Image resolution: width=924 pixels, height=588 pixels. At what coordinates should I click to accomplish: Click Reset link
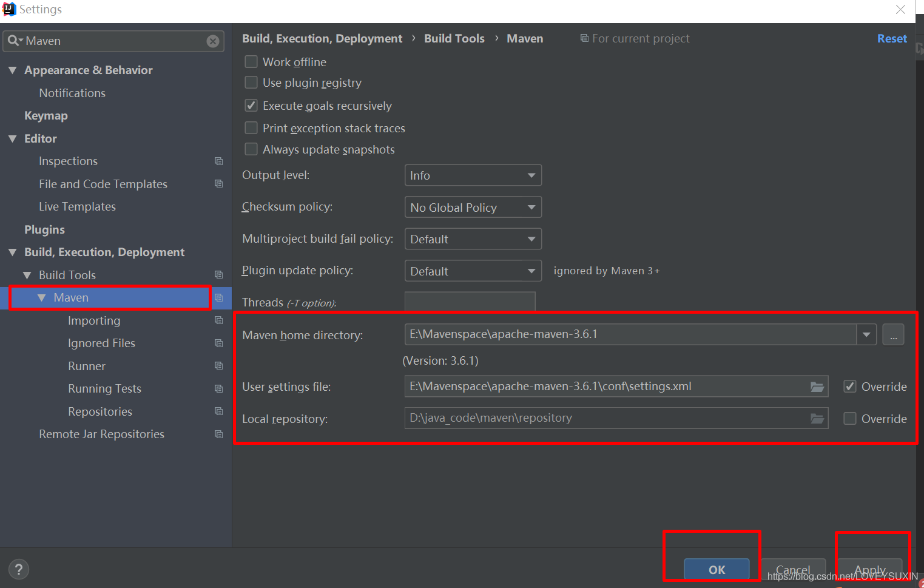point(892,38)
